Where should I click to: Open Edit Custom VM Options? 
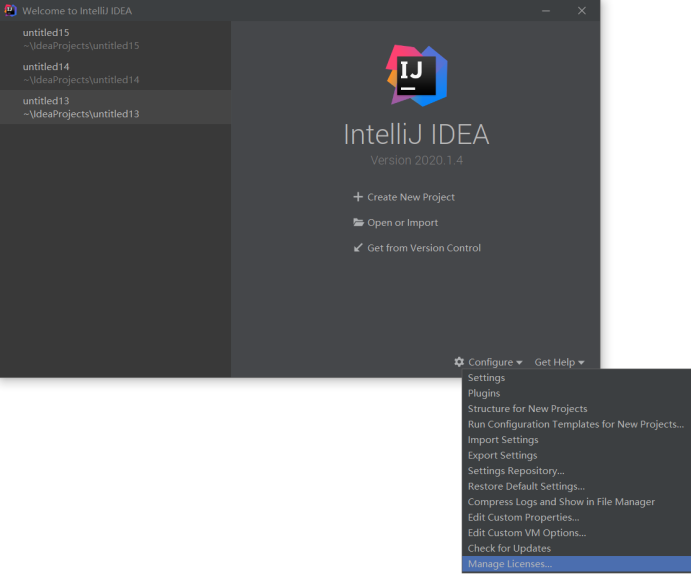pyautogui.click(x=576, y=533)
